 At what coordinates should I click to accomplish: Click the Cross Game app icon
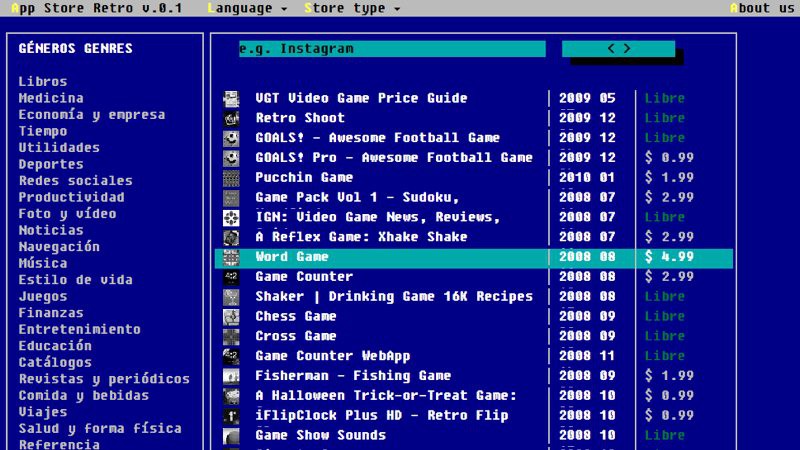pyautogui.click(x=231, y=337)
